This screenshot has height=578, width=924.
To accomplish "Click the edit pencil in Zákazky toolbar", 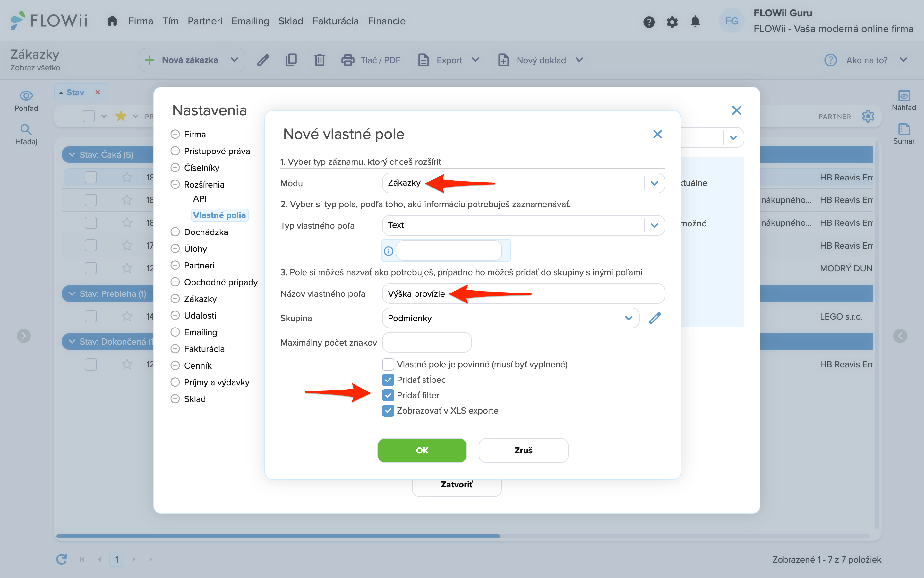I will pos(263,60).
